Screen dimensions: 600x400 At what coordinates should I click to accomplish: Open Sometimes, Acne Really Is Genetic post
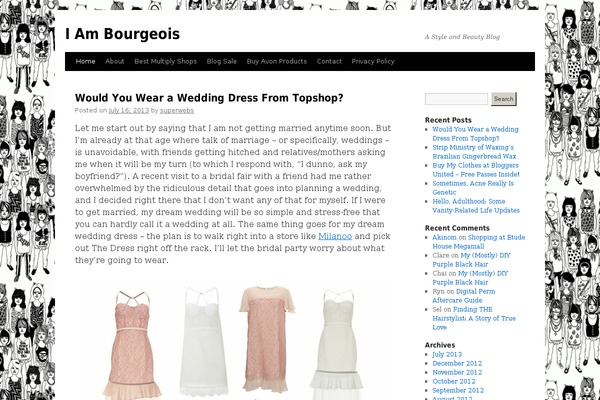(473, 188)
